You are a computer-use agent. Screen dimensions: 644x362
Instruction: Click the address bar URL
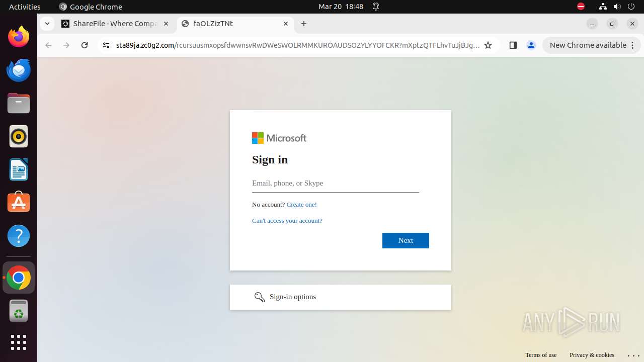298,45
